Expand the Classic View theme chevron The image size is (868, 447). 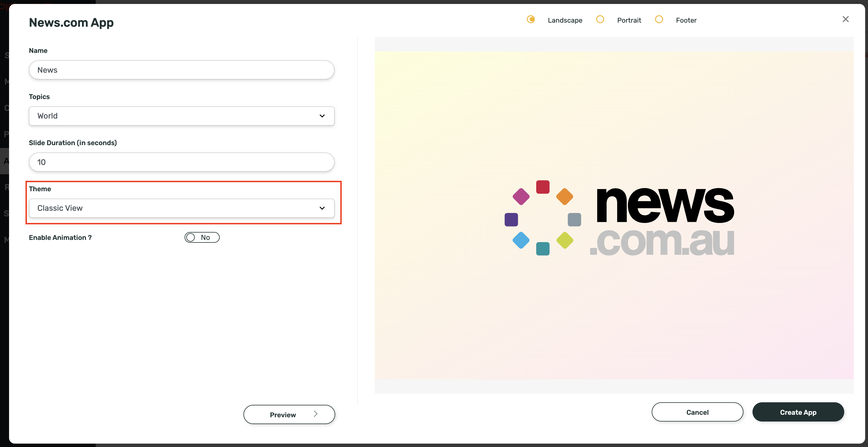[322, 208]
